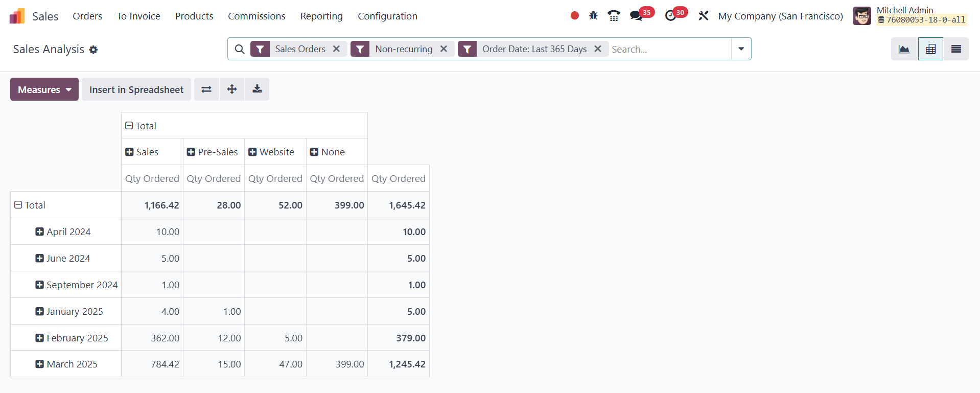Click the flip axis icon
The height and width of the screenshot is (393, 980).
pyautogui.click(x=206, y=89)
